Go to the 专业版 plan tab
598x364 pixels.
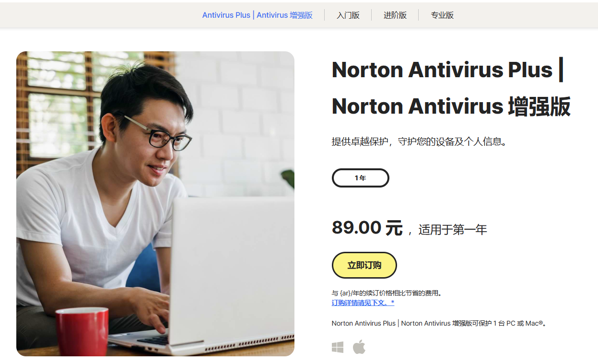click(442, 15)
